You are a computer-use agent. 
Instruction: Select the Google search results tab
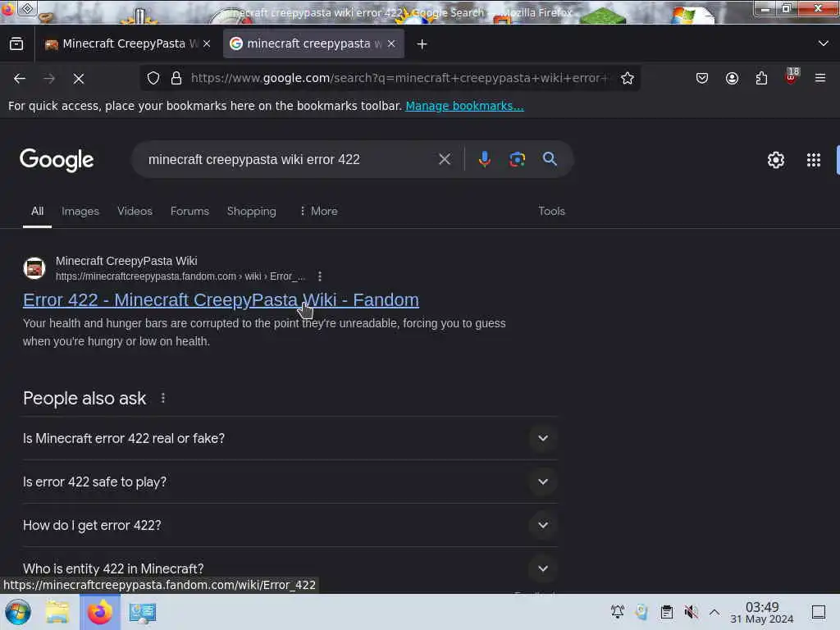click(313, 44)
